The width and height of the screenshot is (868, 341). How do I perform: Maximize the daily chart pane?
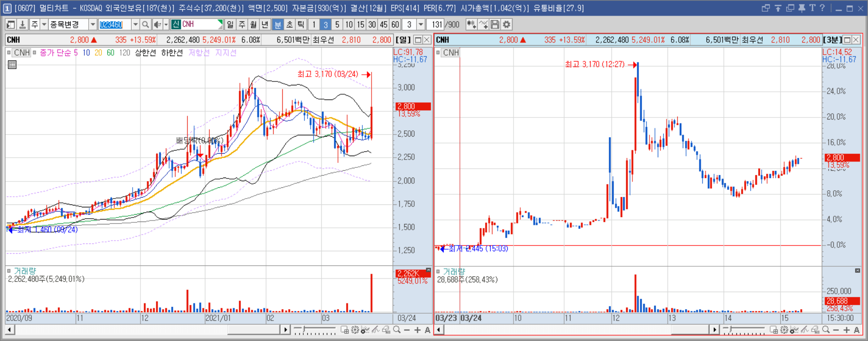click(418, 40)
